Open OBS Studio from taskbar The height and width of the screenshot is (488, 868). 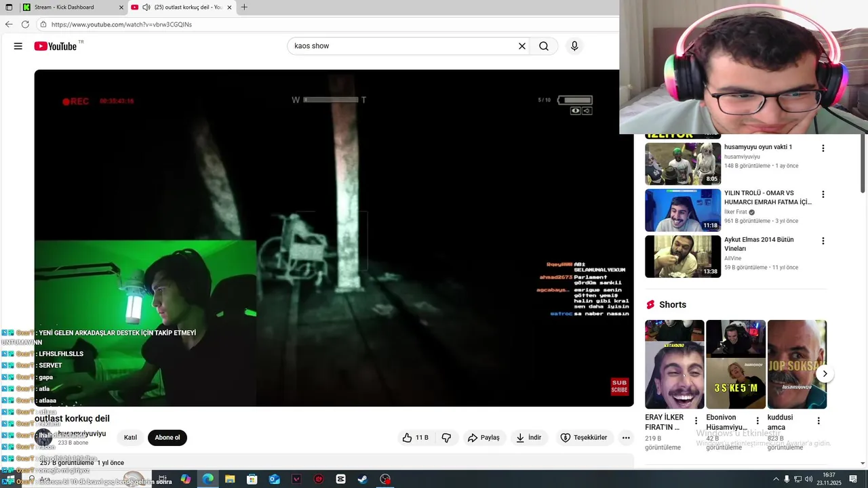point(385,479)
